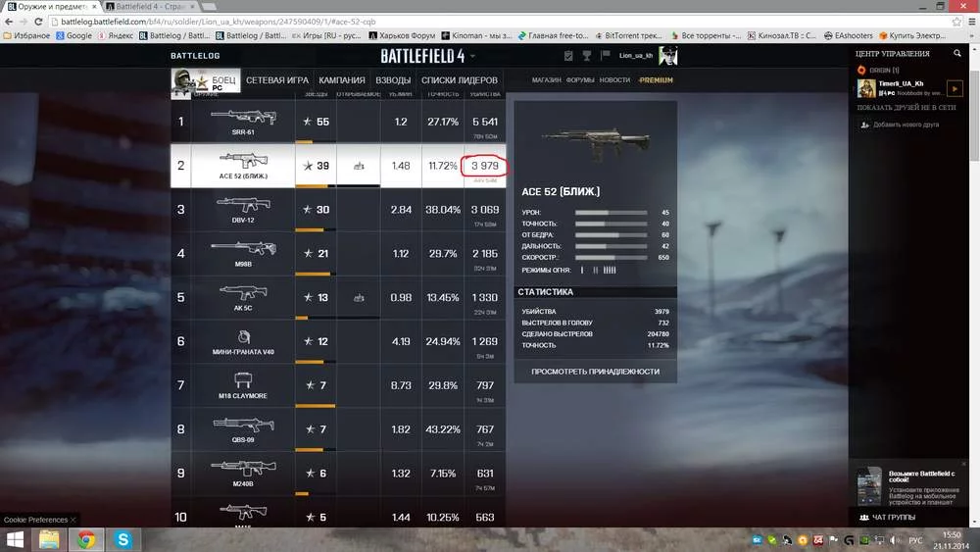Image resolution: width=980 pixels, height=552 pixels.
Task: Click the QBS-09 weapon image
Action: [244, 426]
